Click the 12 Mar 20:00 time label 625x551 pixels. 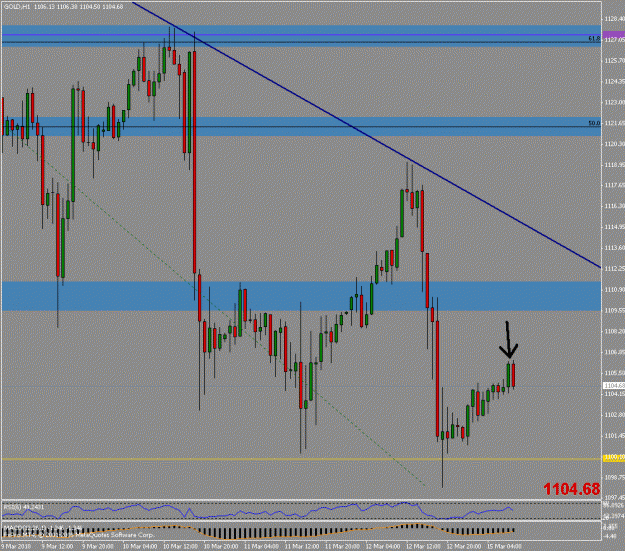[x=464, y=546]
